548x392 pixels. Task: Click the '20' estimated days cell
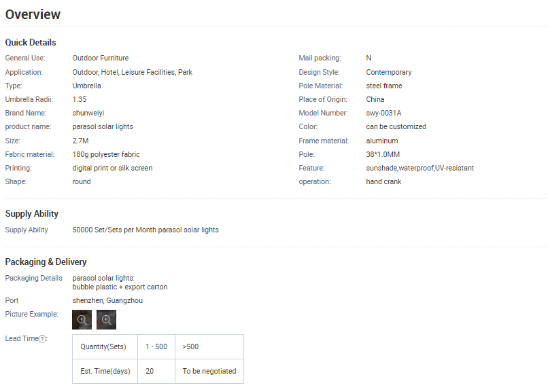coord(150,372)
